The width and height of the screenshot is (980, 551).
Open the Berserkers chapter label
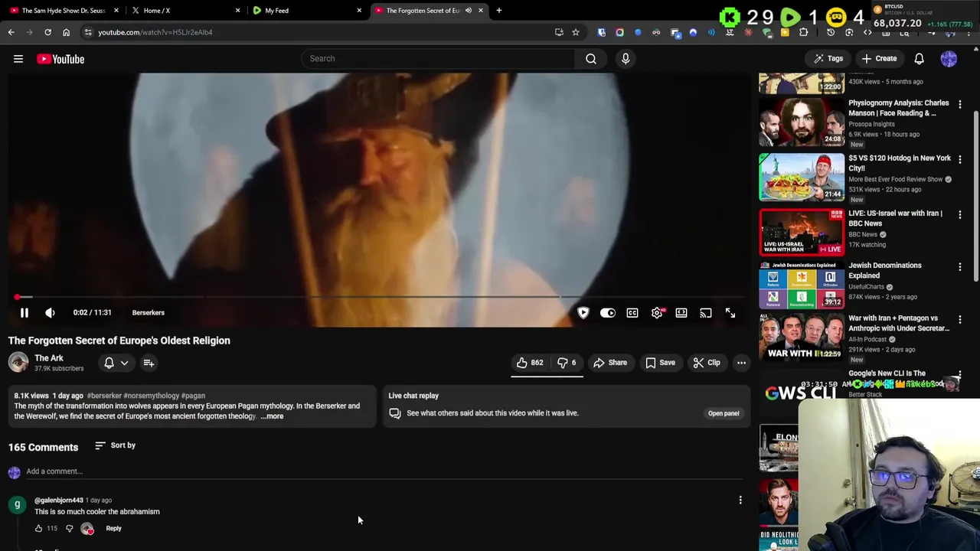click(148, 312)
